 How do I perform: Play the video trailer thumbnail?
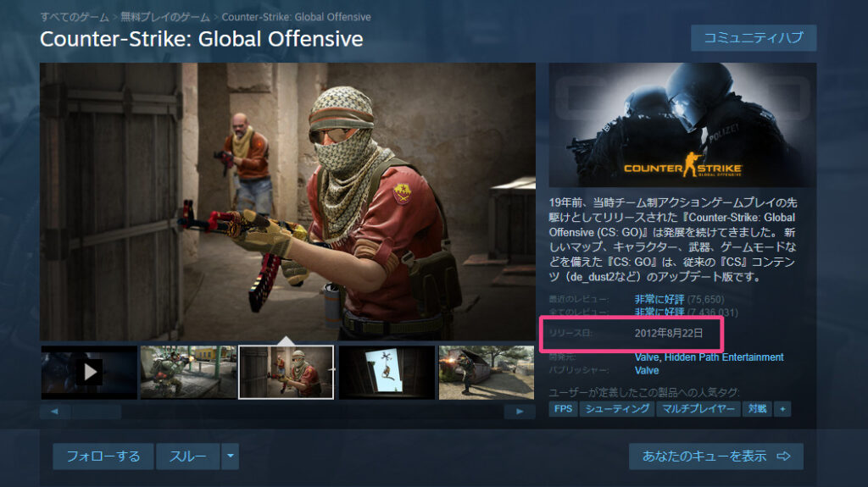[x=89, y=373]
